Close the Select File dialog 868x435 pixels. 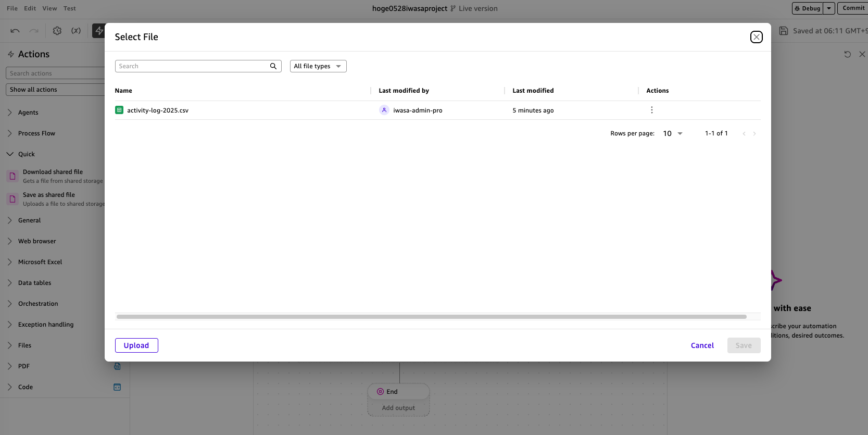click(756, 37)
